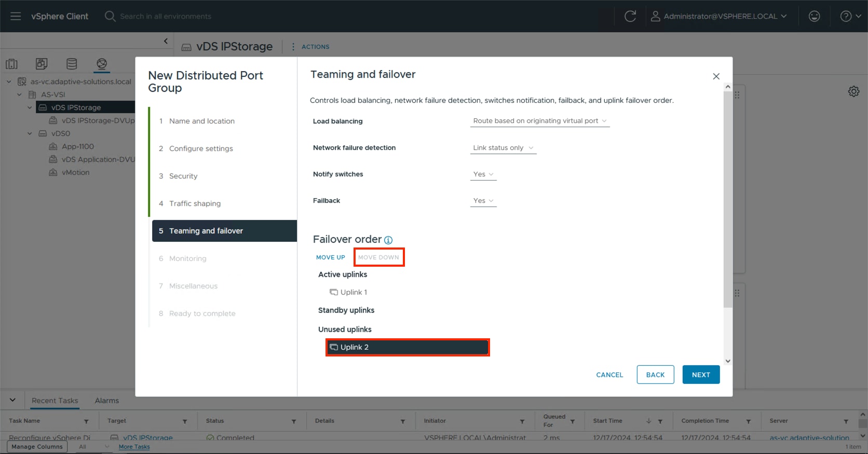Click the dialog scrollbar down arrow

click(x=728, y=361)
